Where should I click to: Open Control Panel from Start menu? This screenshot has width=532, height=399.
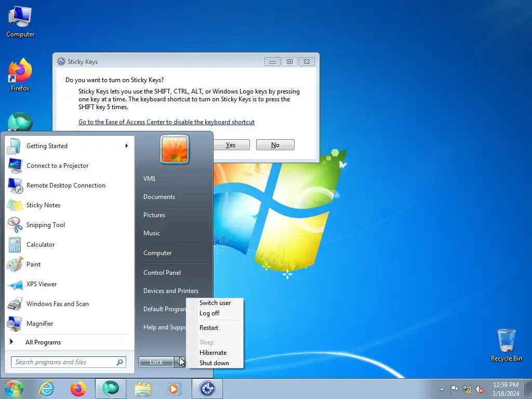click(162, 273)
